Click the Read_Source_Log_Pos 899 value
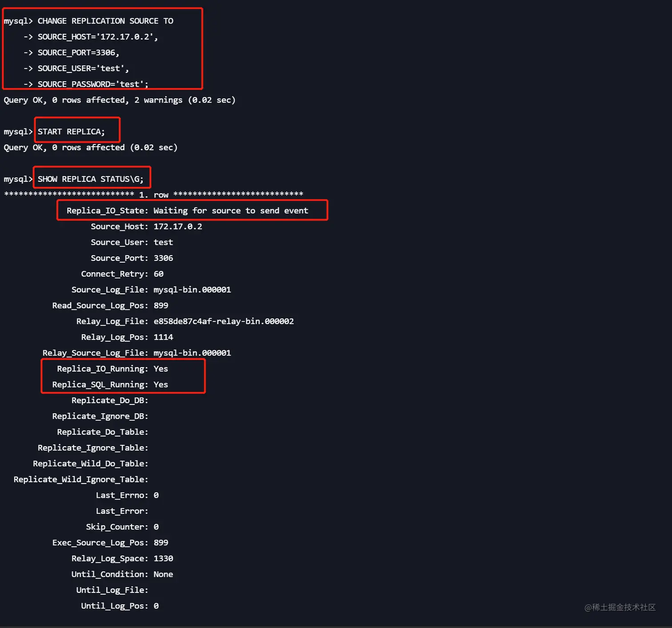The height and width of the screenshot is (628, 672). pos(161,306)
